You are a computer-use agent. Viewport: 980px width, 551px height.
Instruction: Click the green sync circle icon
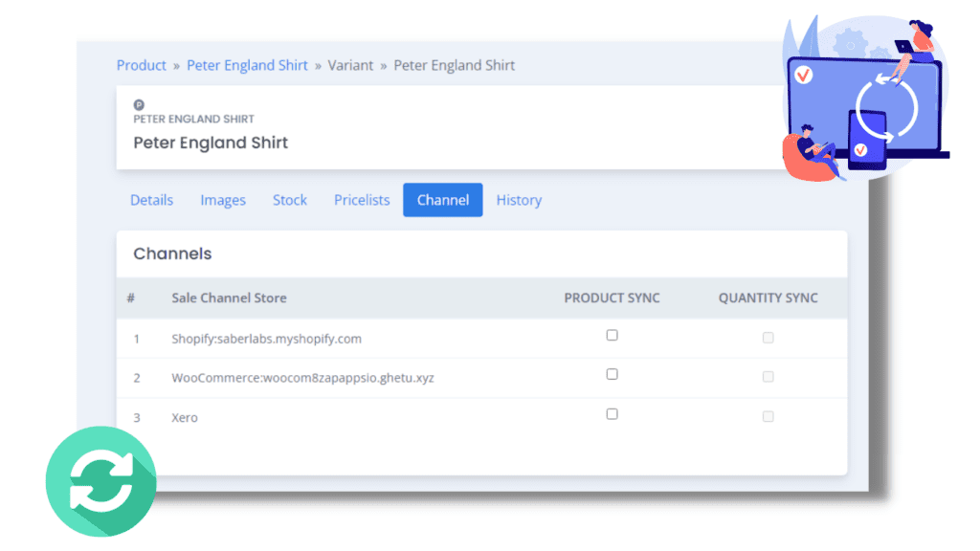click(x=101, y=481)
